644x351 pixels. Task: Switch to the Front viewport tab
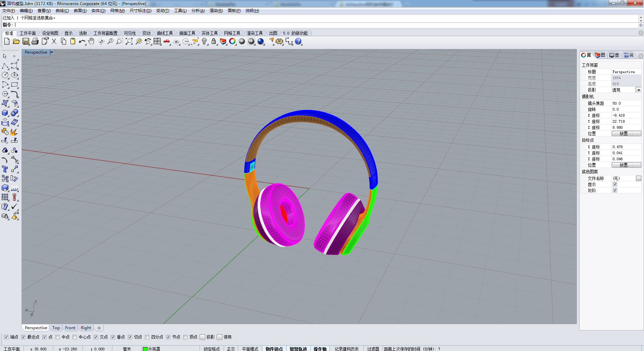click(x=70, y=328)
